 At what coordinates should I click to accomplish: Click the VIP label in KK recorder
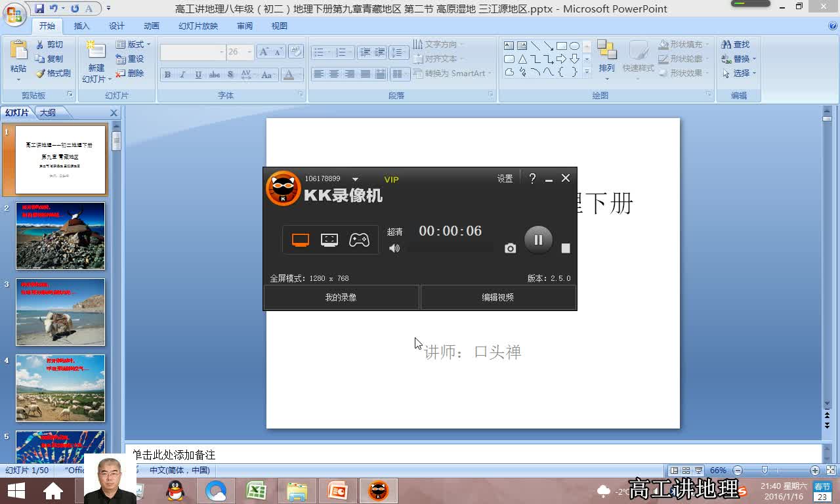[391, 179]
